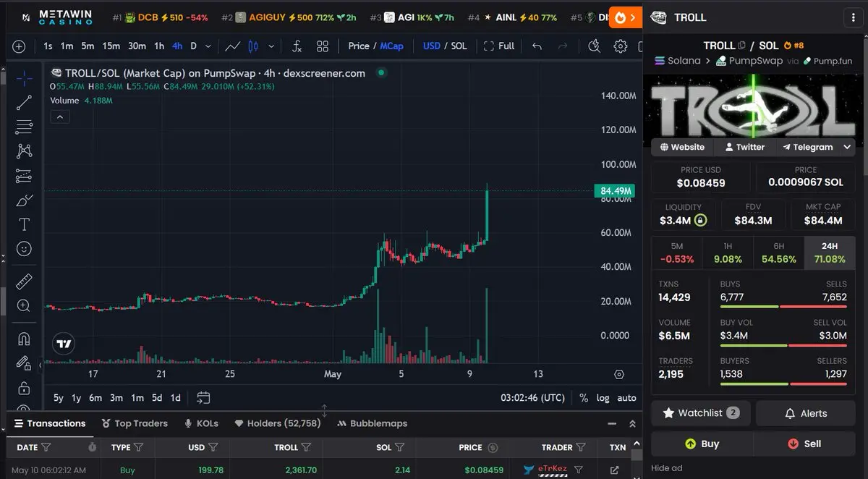Open the emoji icons tool
Image resolution: width=868 pixels, height=479 pixels.
(24, 249)
